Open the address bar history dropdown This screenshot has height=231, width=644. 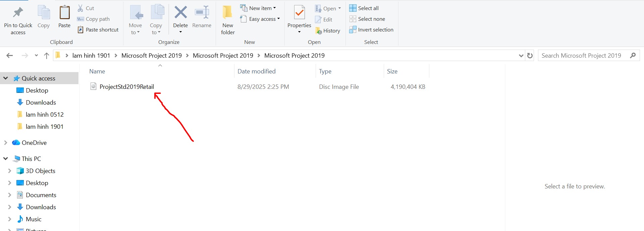(x=521, y=56)
